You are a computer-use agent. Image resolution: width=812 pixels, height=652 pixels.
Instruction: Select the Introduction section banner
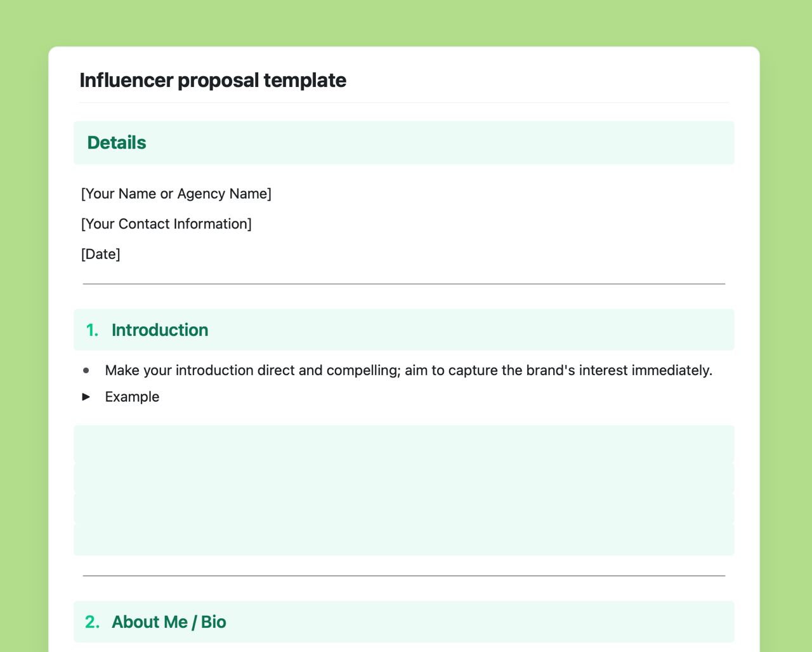pyautogui.click(x=444, y=329)
